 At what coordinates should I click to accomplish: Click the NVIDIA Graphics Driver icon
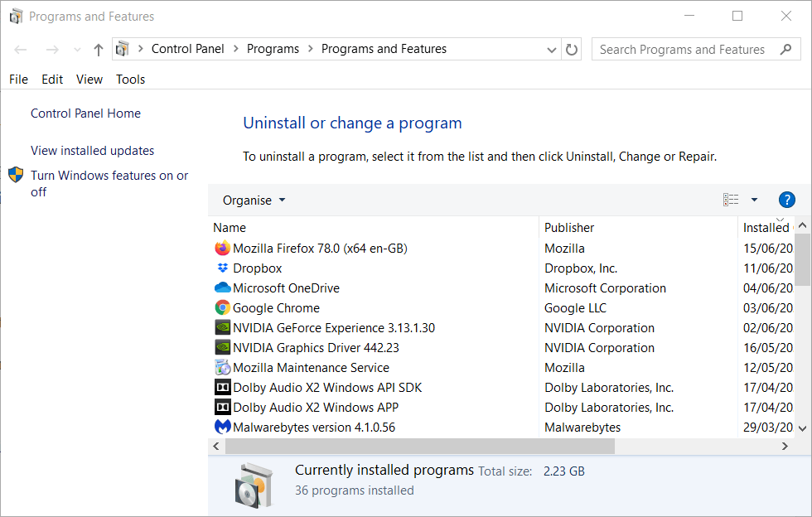223,347
